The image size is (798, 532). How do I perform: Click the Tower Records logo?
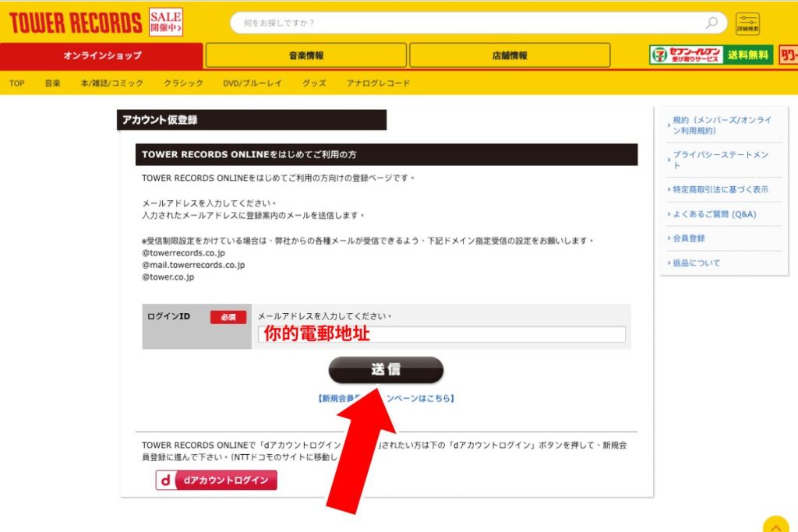[x=76, y=23]
